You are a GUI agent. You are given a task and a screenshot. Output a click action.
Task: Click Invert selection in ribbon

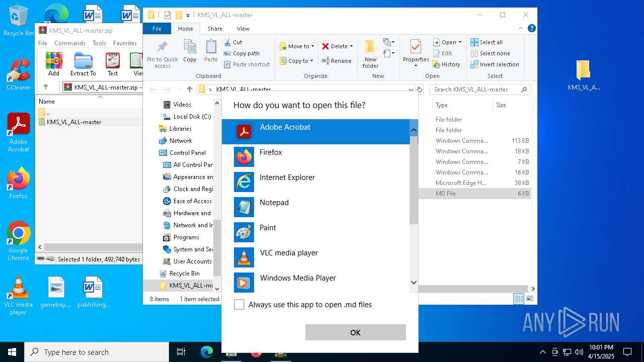(x=495, y=64)
